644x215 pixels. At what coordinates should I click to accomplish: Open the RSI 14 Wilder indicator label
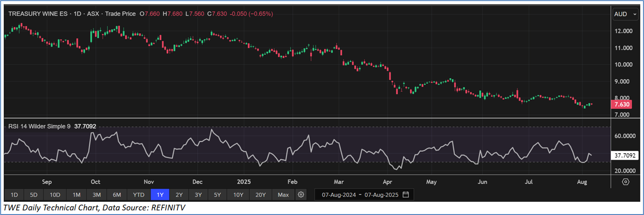click(39, 127)
